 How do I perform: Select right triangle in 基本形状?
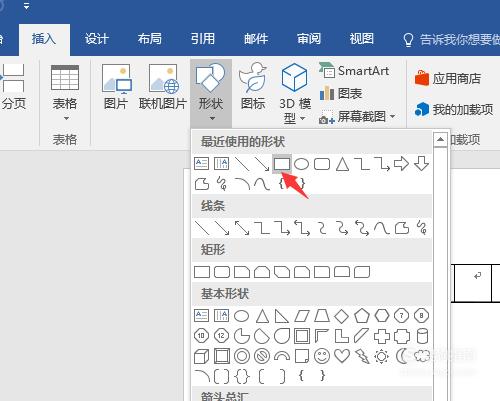[282, 316]
